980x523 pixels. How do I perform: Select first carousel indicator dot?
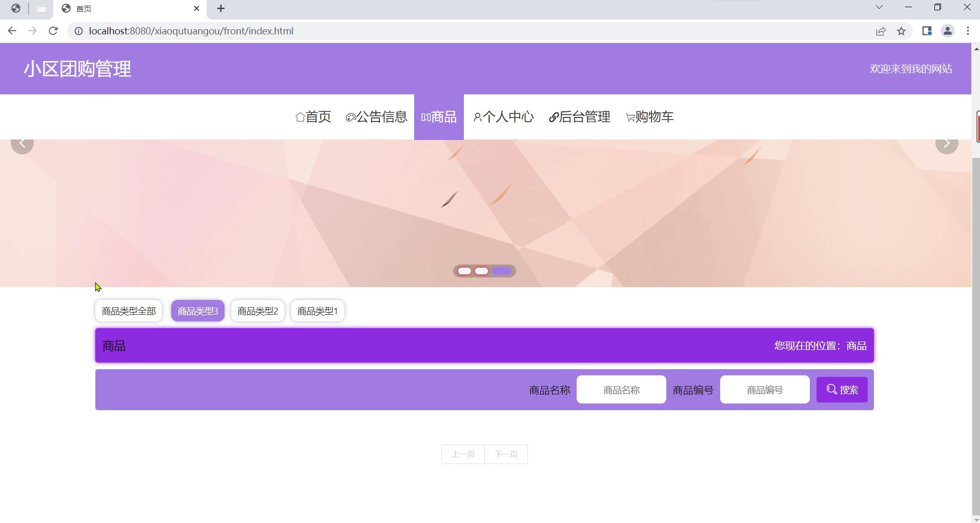(x=464, y=271)
